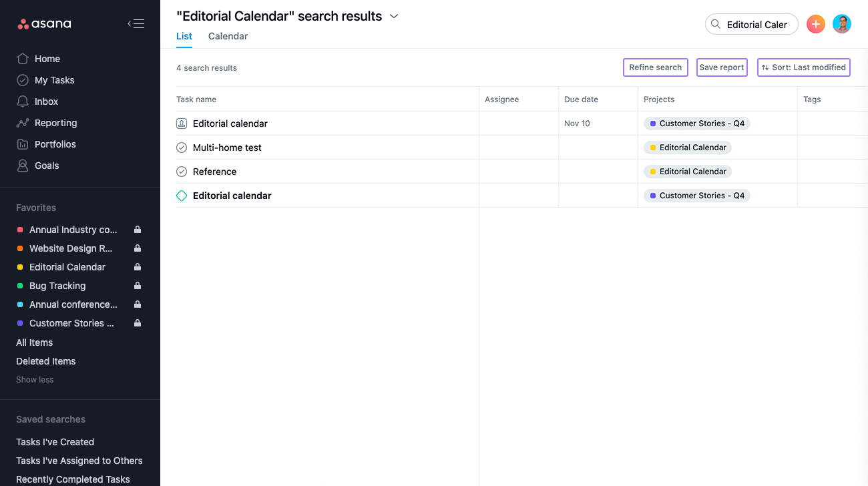The width and height of the screenshot is (868, 486).
Task: Click the Nov 10 due date cell
Action: point(577,124)
